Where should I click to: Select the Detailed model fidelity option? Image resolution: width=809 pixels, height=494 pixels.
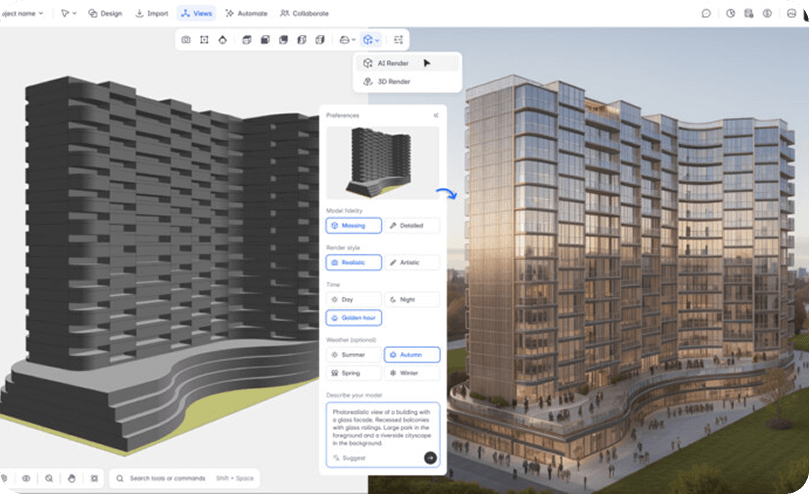(x=412, y=226)
